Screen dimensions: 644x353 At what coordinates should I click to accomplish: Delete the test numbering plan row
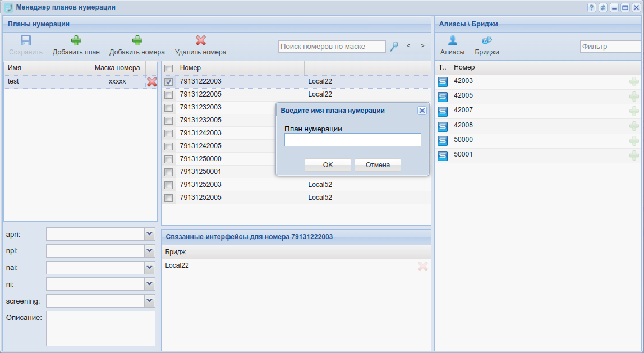(x=151, y=82)
